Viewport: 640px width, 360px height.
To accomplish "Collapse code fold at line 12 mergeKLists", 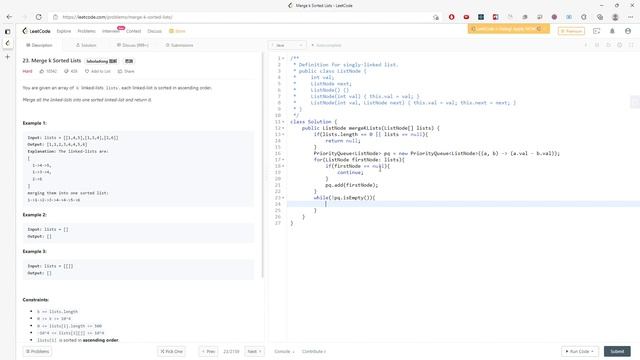I will 283,128.
